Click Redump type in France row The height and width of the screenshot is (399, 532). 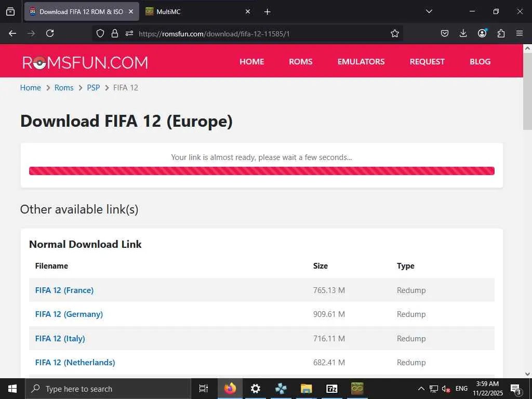pos(411,290)
